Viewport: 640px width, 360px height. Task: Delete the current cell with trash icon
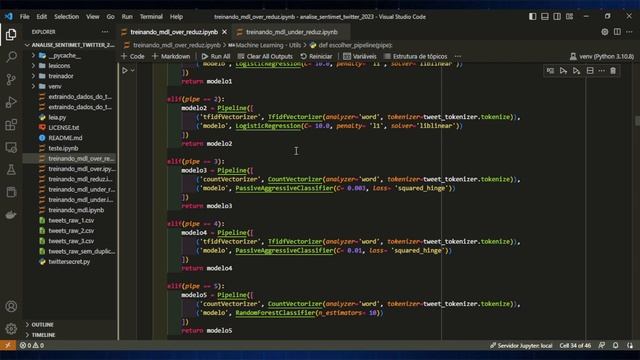coord(613,71)
